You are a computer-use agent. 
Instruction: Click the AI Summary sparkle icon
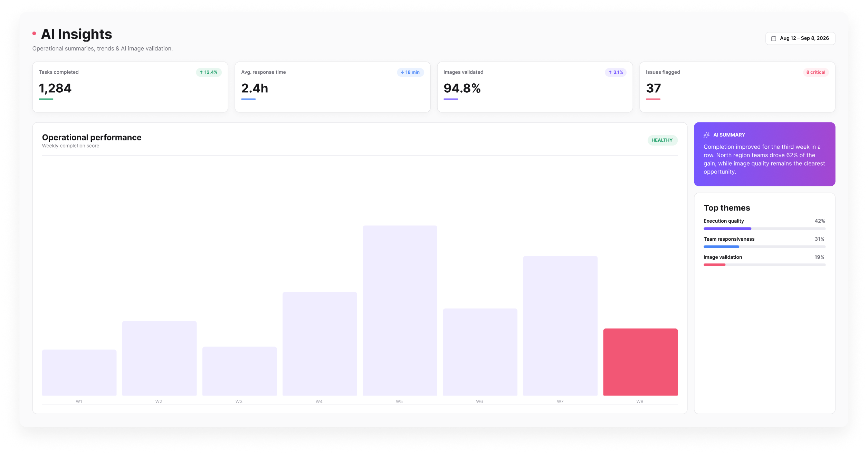[707, 135]
